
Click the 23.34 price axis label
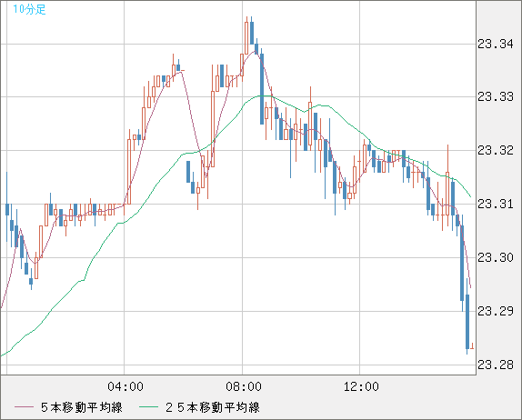[x=496, y=44]
